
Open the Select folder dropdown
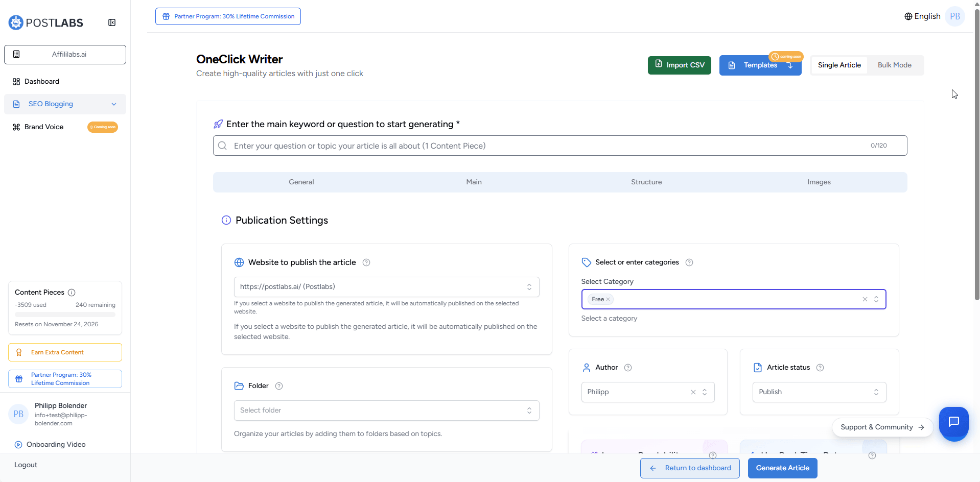click(386, 411)
